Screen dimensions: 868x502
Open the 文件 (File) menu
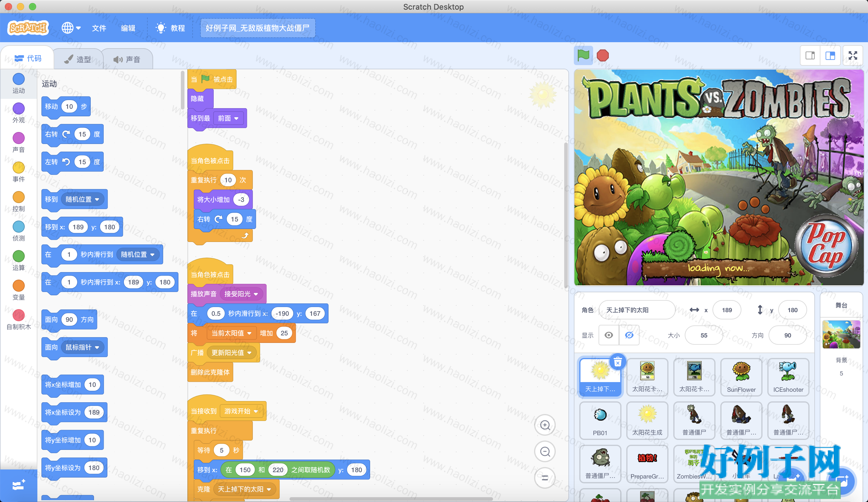(x=99, y=28)
